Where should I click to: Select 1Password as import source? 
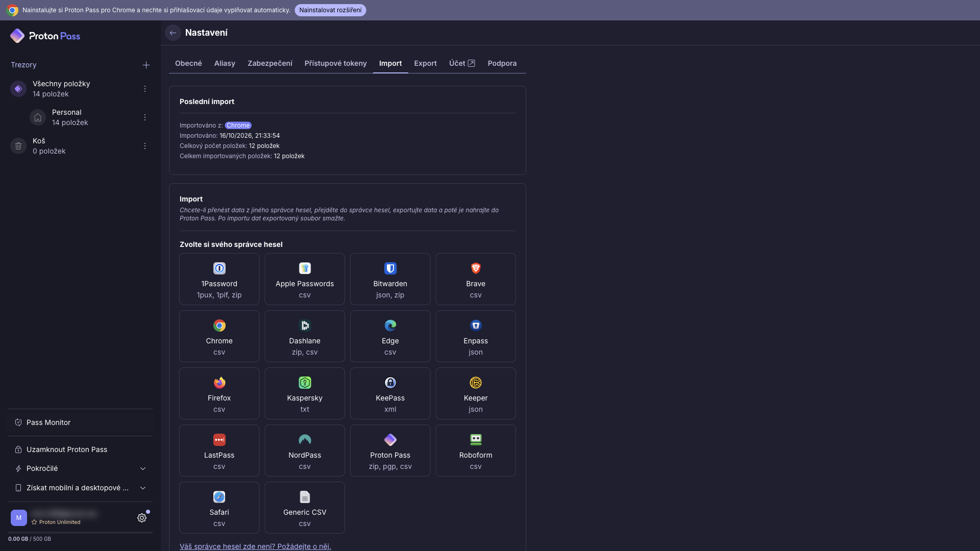click(x=219, y=279)
